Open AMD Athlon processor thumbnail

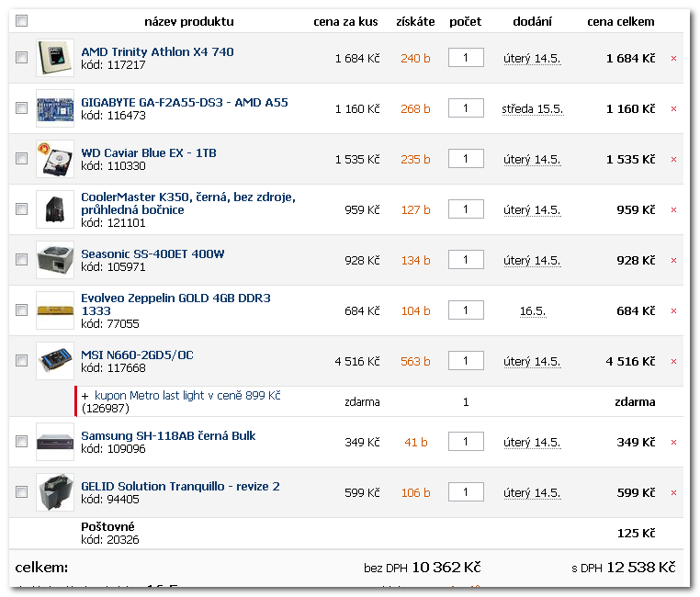[x=55, y=58]
